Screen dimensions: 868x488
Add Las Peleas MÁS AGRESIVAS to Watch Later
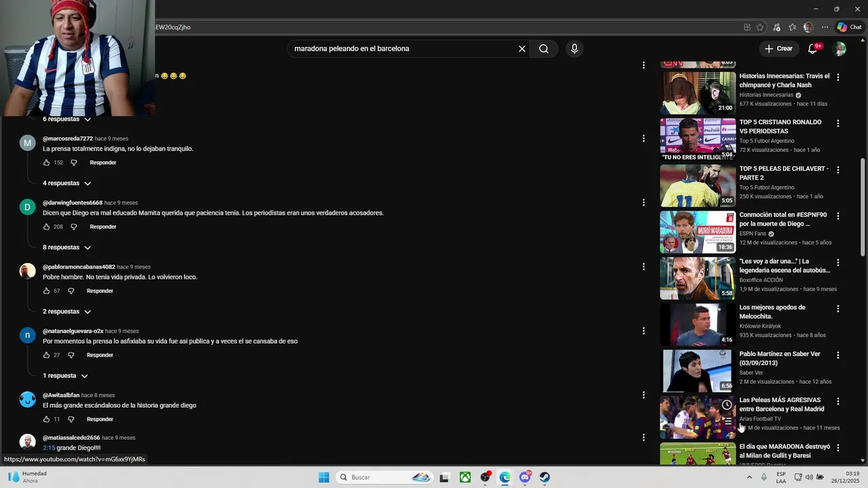(x=726, y=405)
